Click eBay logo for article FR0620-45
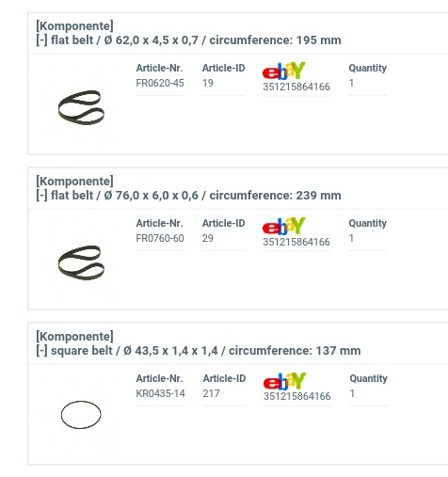Viewport: 448px width, 477px height. tap(284, 71)
